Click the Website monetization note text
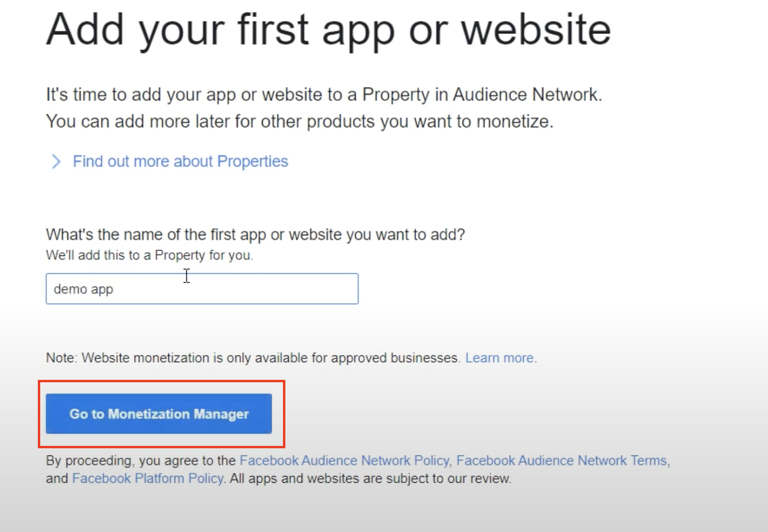Image resolution: width=768 pixels, height=532 pixels. [253, 358]
